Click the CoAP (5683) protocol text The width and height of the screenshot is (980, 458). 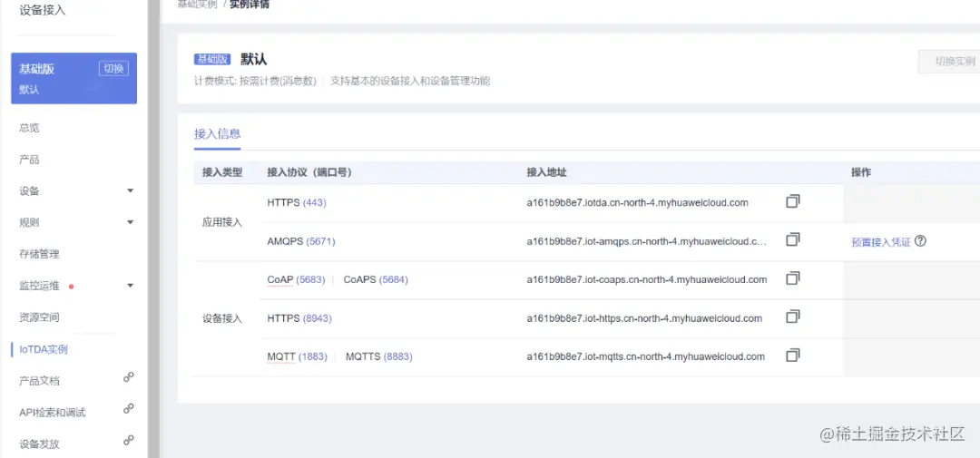point(296,279)
